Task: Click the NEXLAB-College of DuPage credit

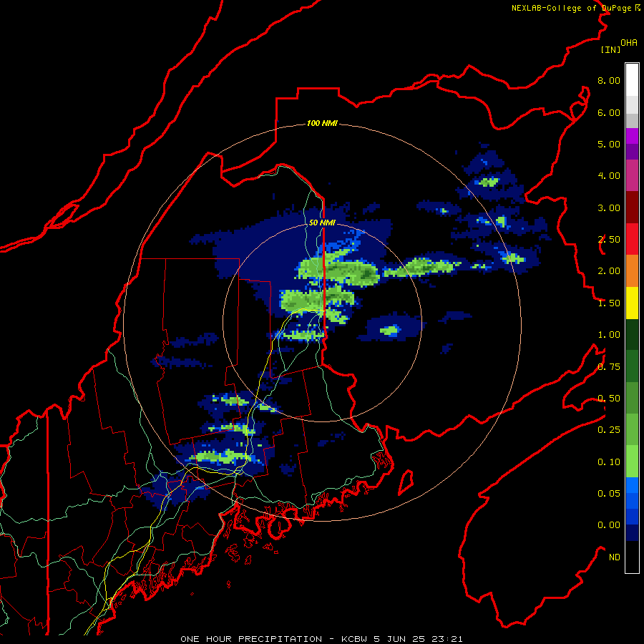Action: tap(575, 8)
